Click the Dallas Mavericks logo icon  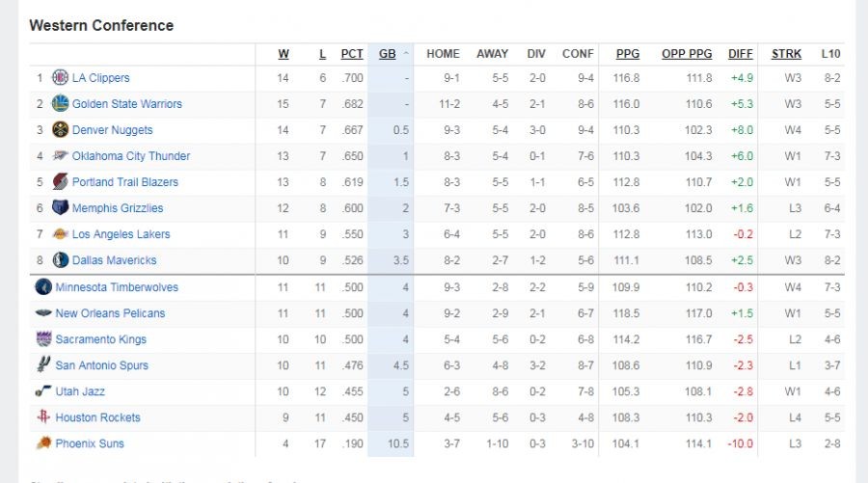(60, 260)
